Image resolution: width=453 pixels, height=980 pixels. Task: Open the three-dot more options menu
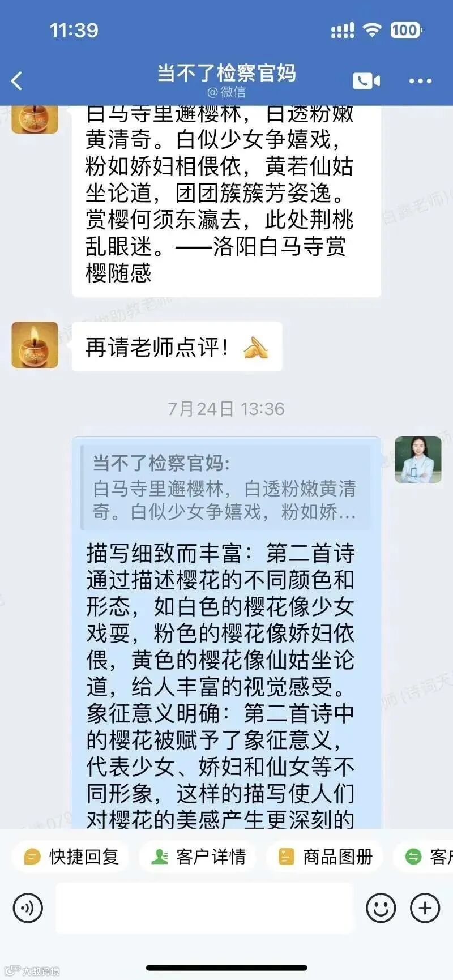pos(420,81)
